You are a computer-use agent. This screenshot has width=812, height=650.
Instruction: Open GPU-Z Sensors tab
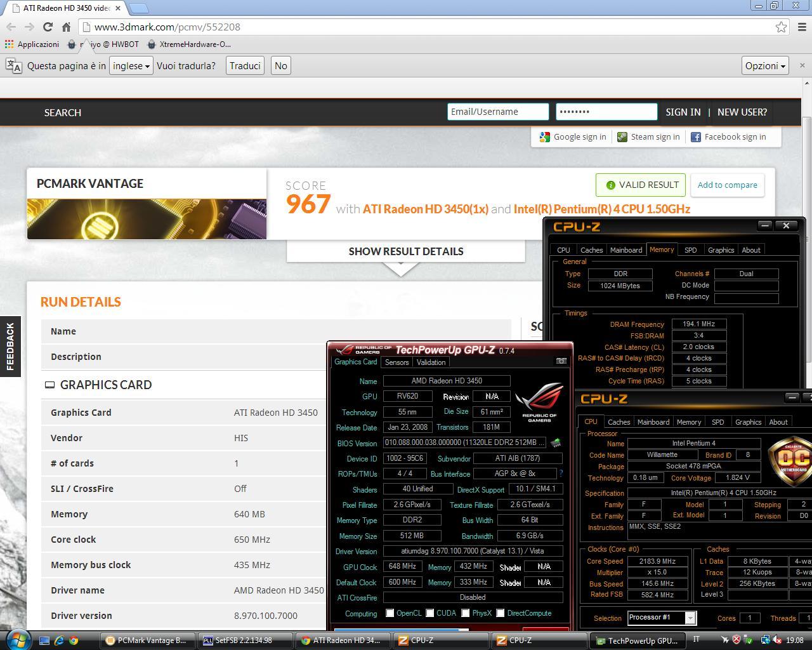396,362
